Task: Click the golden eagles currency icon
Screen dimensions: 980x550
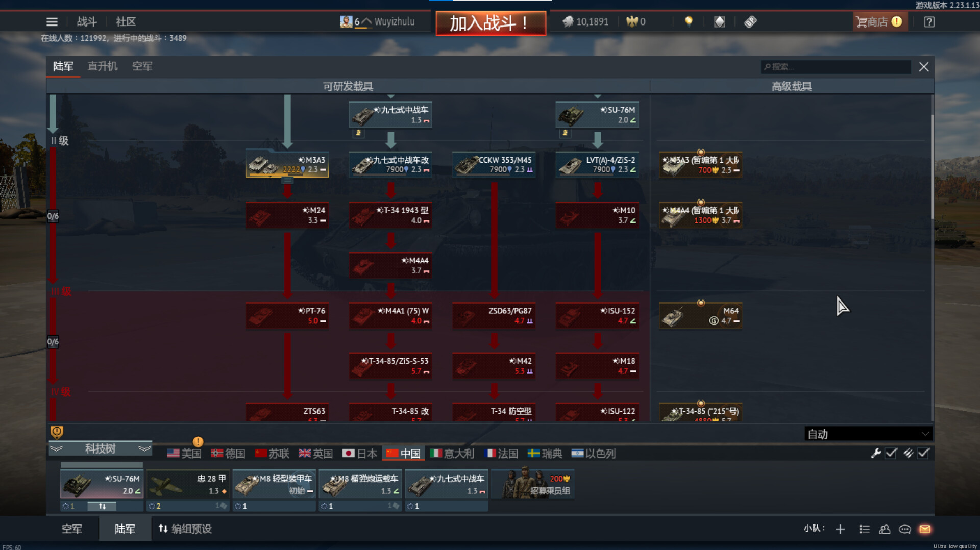Action: [632, 22]
